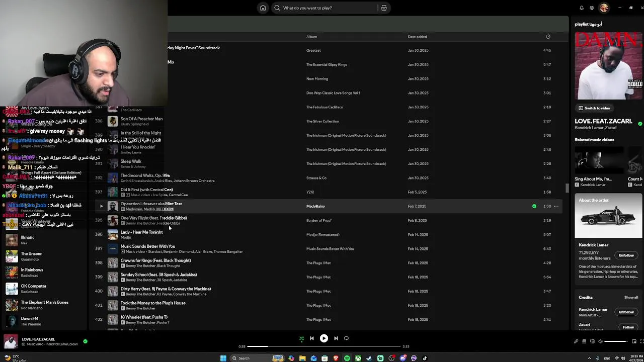Sort by the Album column header
644x362 pixels.
pyautogui.click(x=311, y=37)
